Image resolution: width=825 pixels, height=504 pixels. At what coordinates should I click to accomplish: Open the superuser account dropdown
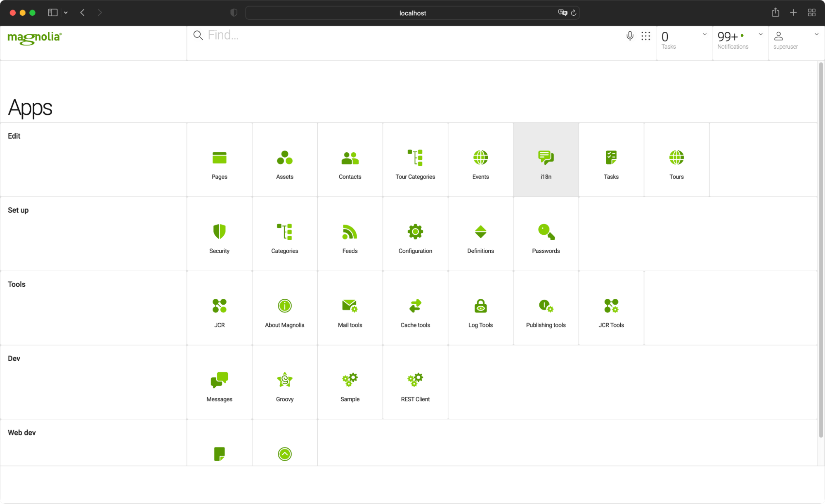pyautogui.click(x=816, y=35)
